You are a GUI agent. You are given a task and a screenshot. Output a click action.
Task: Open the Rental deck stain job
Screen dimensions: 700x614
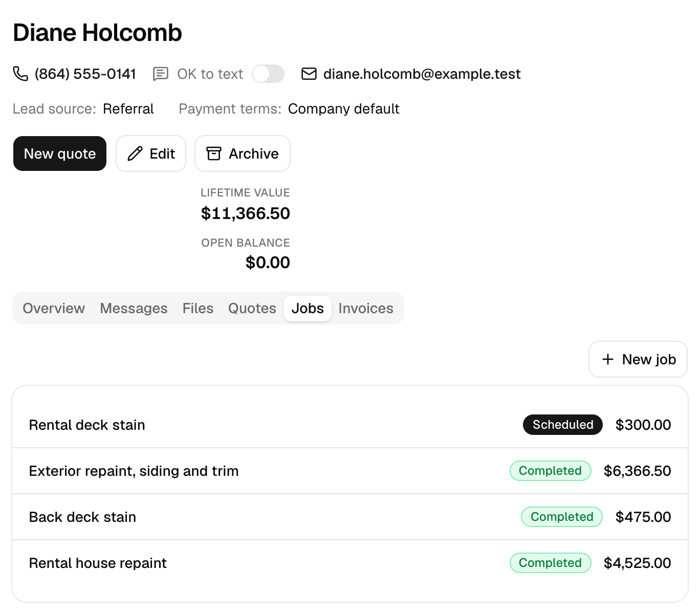click(x=350, y=425)
